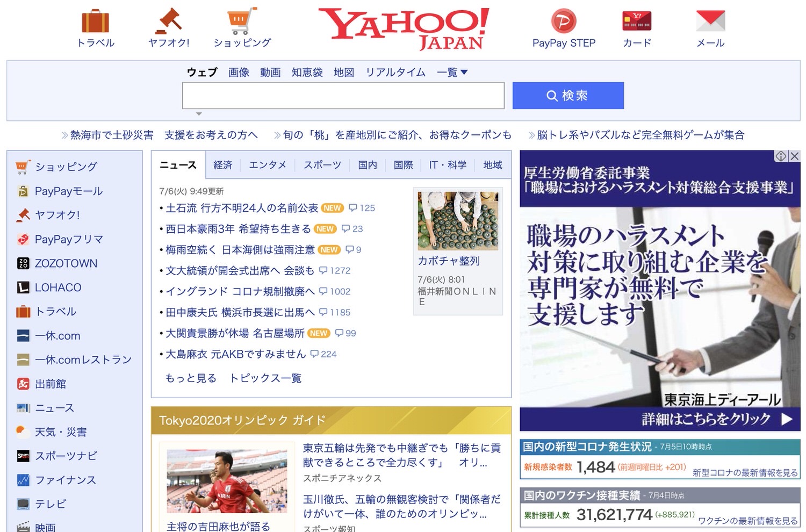Switch to the スポーツ news tab
This screenshot has height=532, width=806.
[322, 165]
